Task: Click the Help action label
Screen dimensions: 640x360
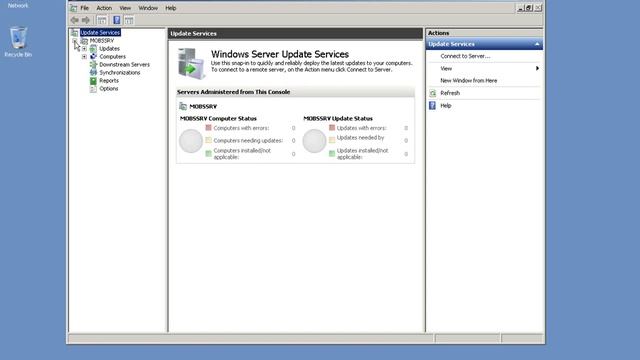Action: [446, 106]
